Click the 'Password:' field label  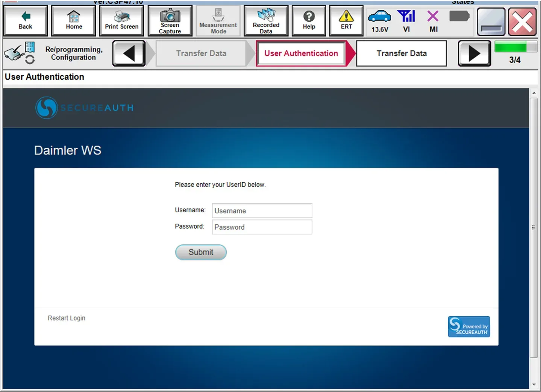coord(189,226)
